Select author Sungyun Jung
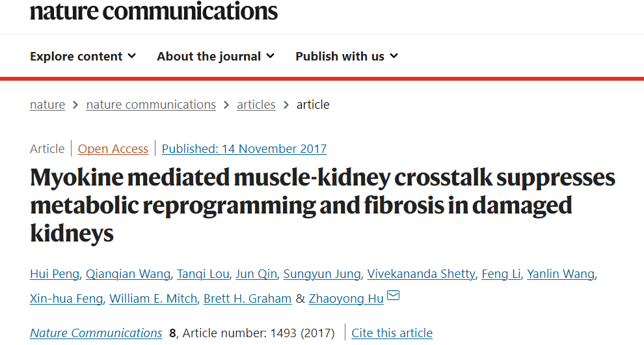 click(x=322, y=274)
